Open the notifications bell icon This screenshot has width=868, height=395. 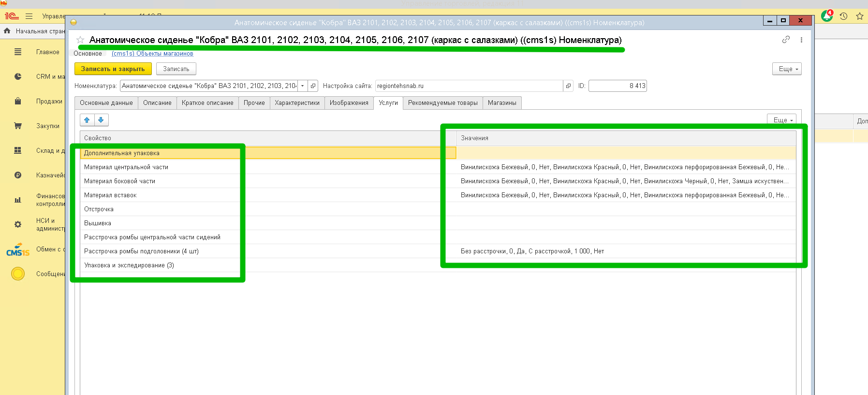(827, 16)
